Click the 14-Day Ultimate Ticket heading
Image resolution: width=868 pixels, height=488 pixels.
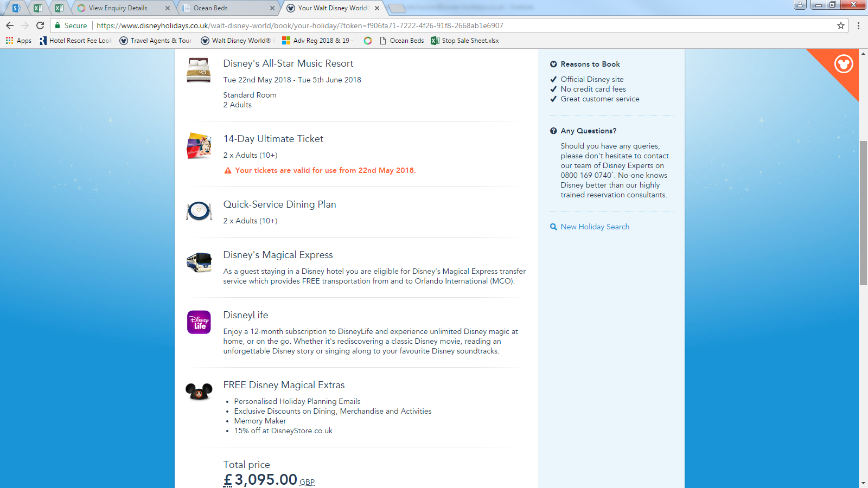coord(273,139)
